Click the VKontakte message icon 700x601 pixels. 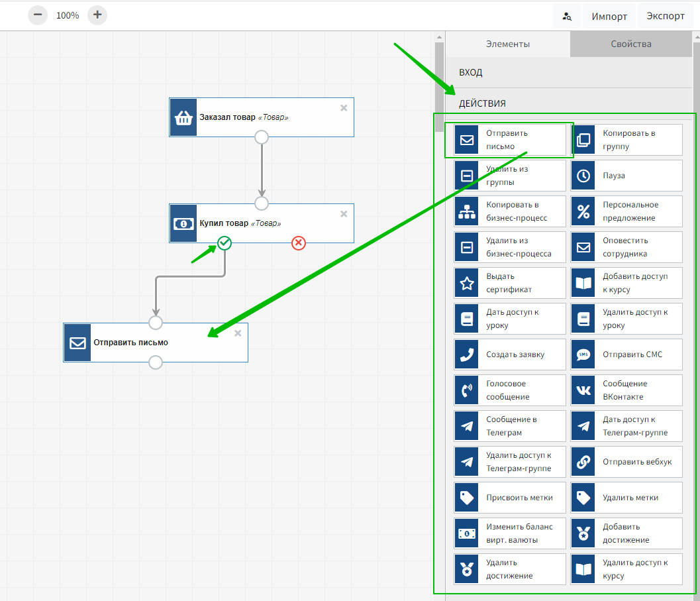coord(583,390)
